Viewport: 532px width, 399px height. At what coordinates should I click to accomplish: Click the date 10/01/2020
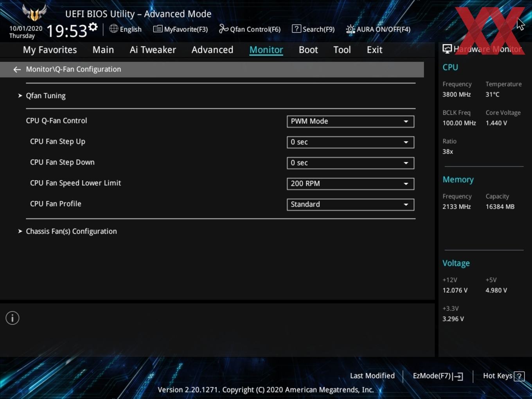tap(26, 29)
